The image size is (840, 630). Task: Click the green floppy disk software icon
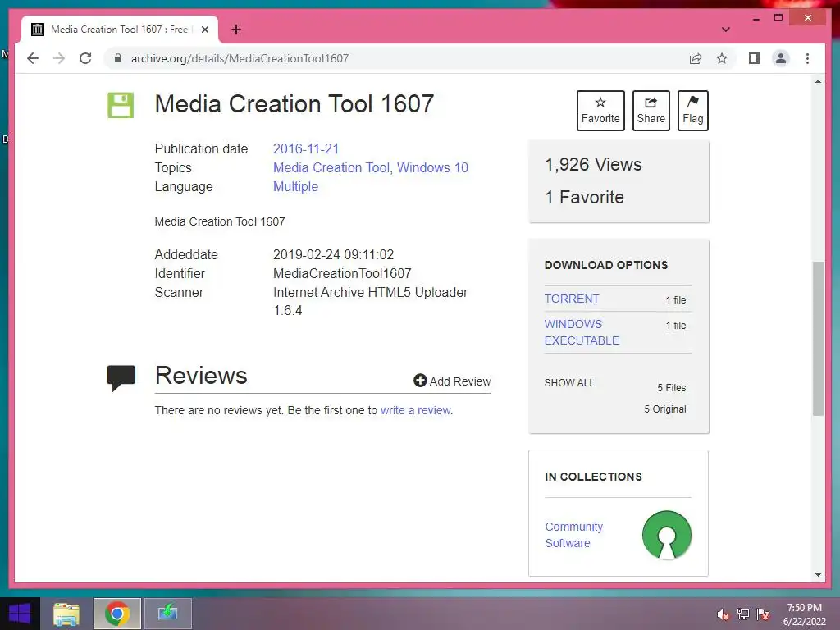click(x=121, y=105)
